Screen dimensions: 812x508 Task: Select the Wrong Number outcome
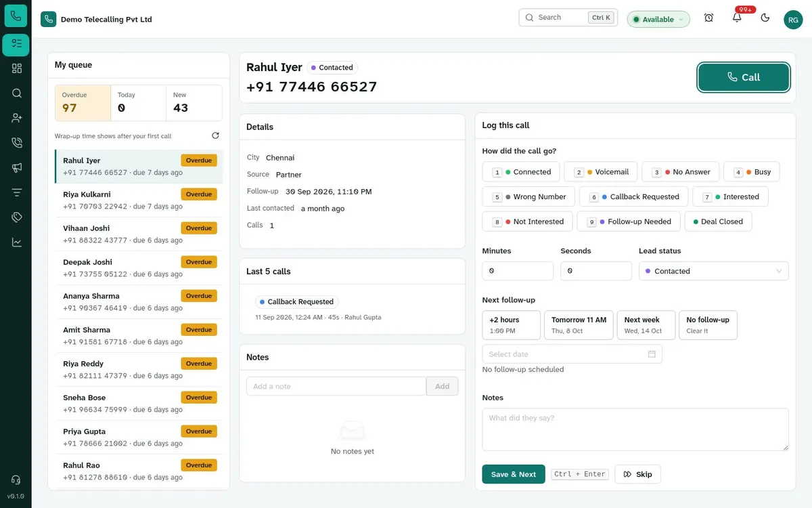pos(528,197)
